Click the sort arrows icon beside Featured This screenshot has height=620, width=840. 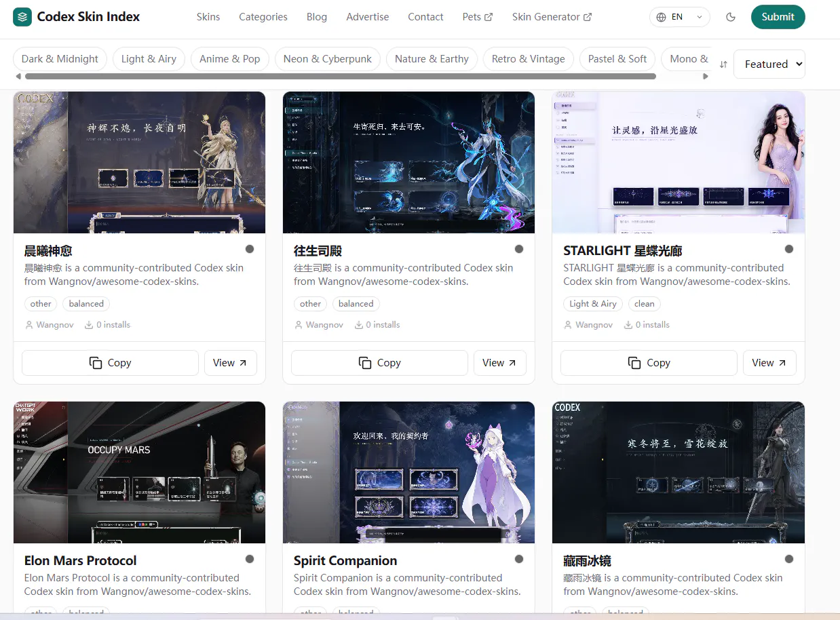click(x=723, y=64)
